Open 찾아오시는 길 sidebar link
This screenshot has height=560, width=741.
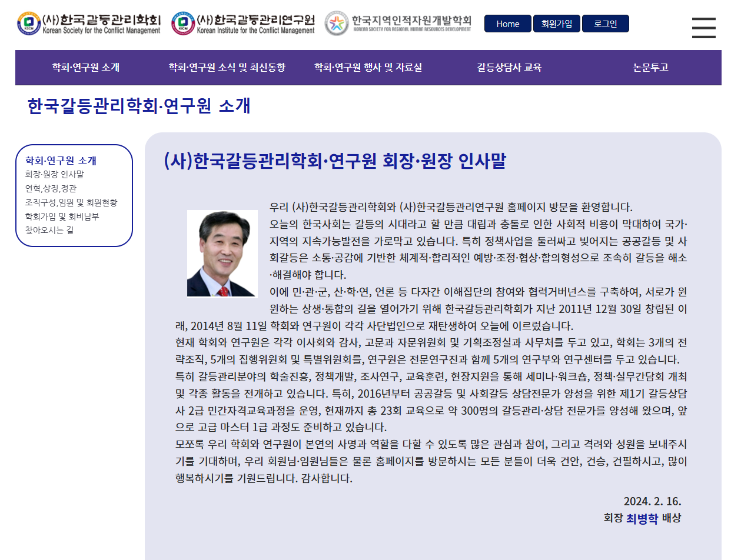[x=49, y=231]
